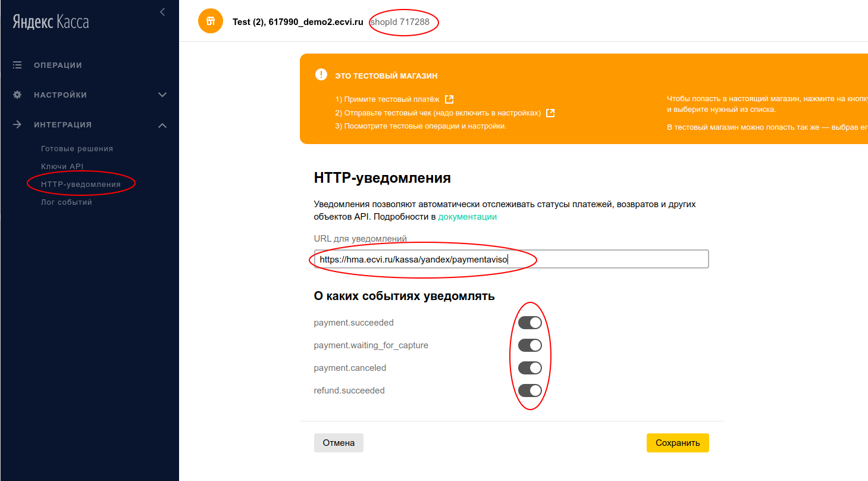Open external link icon for test receipt
This screenshot has height=481, width=868.
point(550,113)
